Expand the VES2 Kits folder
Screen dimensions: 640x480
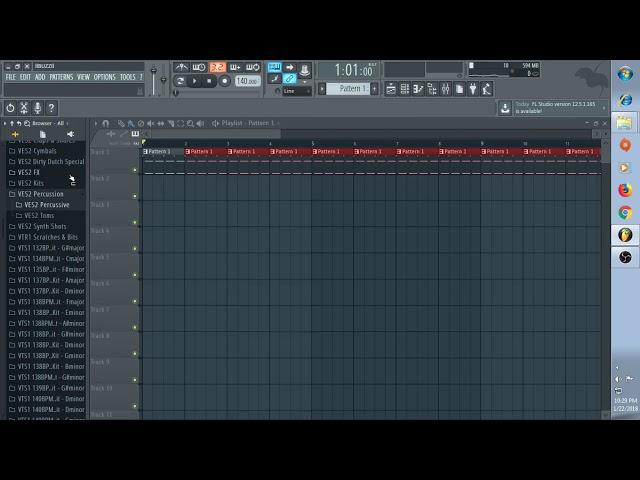click(30, 183)
